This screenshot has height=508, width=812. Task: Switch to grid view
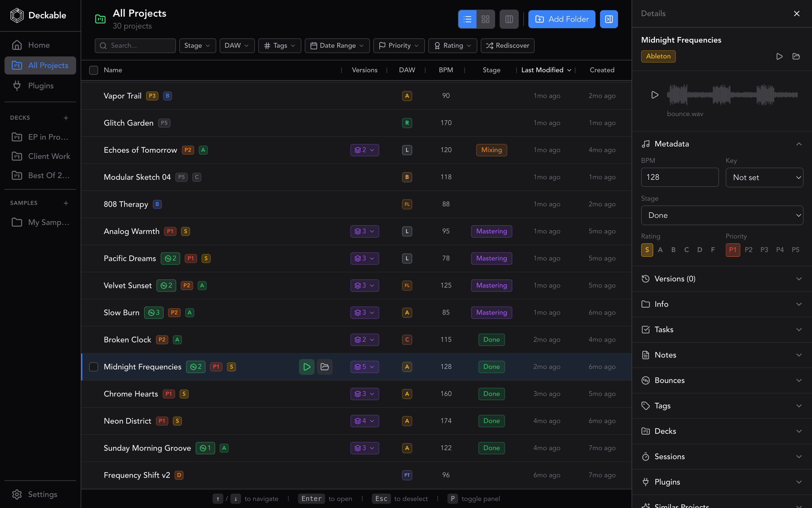tap(486, 19)
